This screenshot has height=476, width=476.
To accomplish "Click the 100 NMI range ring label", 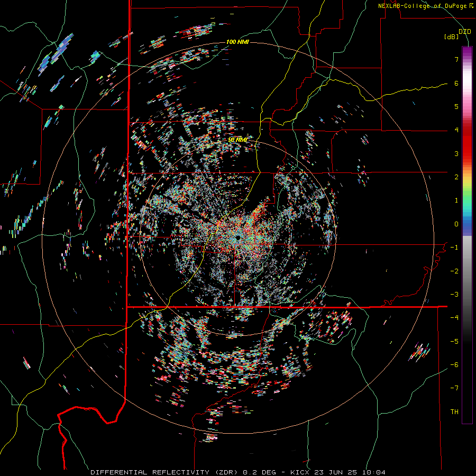I will tap(237, 42).
